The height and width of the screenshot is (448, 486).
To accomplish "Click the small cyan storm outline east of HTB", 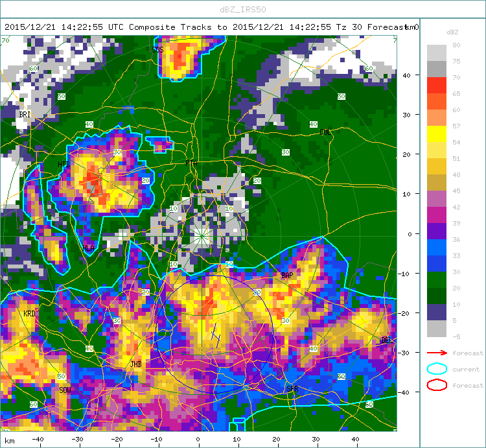I will (x=160, y=145).
